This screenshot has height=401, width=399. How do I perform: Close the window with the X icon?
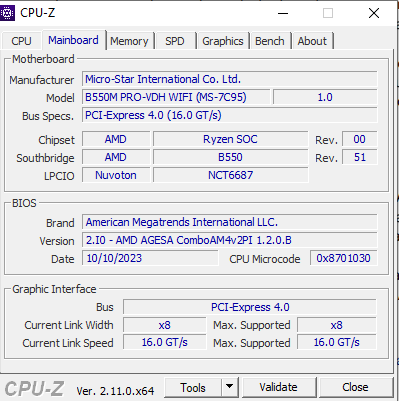[374, 13]
